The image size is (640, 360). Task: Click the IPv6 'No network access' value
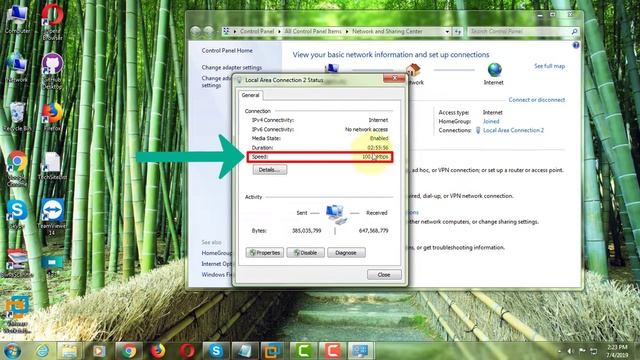(x=367, y=129)
